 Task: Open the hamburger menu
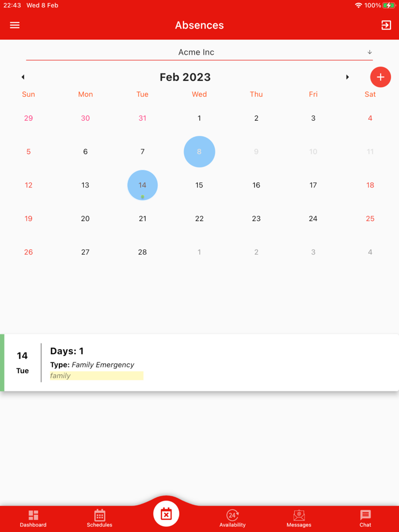[15, 25]
